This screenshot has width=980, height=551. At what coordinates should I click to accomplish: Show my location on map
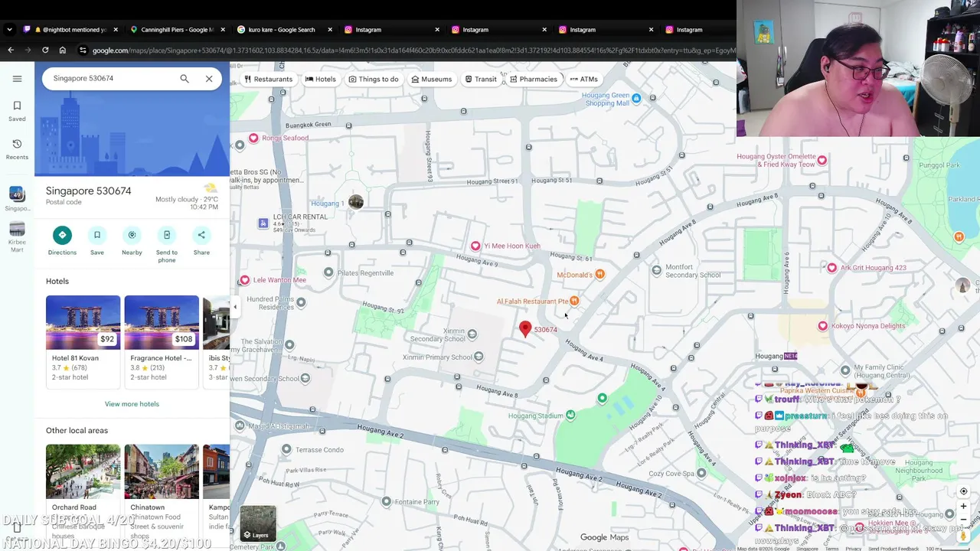pyautogui.click(x=963, y=491)
